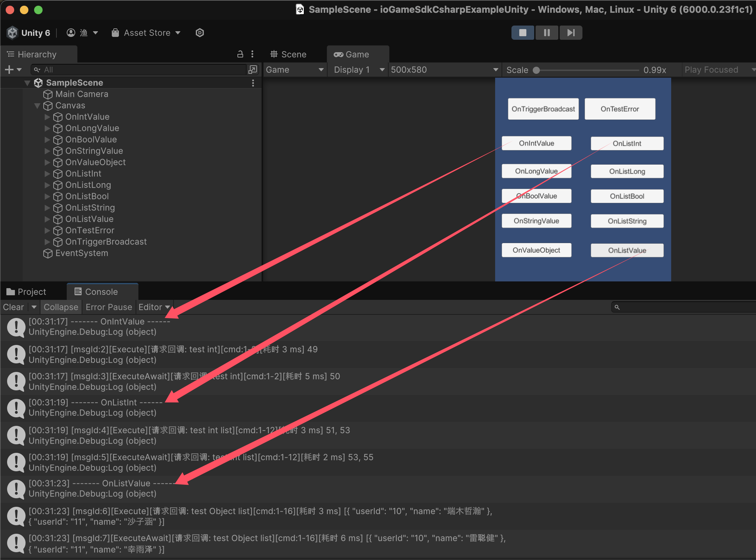Click the Step frame button
This screenshot has height=560, width=756.
[x=571, y=33]
